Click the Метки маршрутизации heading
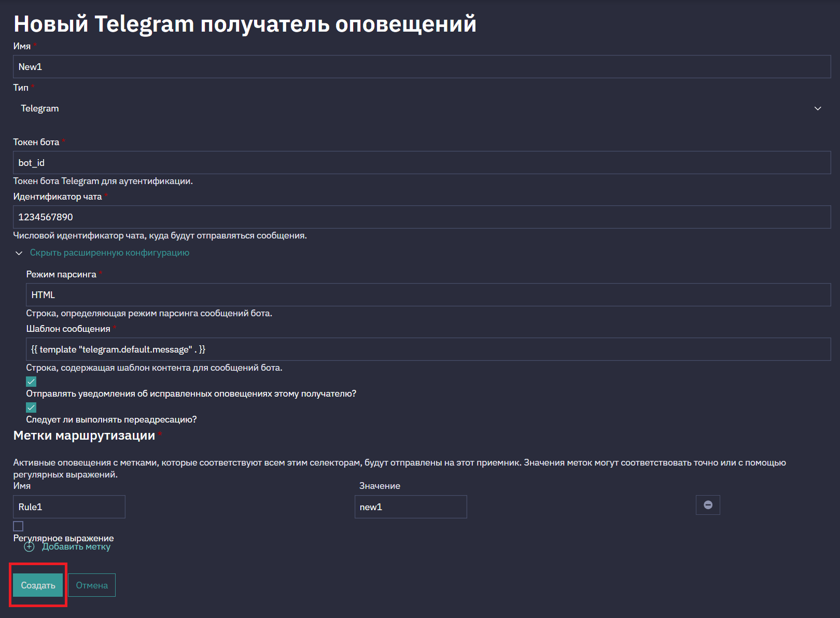This screenshot has width=840, height=618. [x=84, y=436]
